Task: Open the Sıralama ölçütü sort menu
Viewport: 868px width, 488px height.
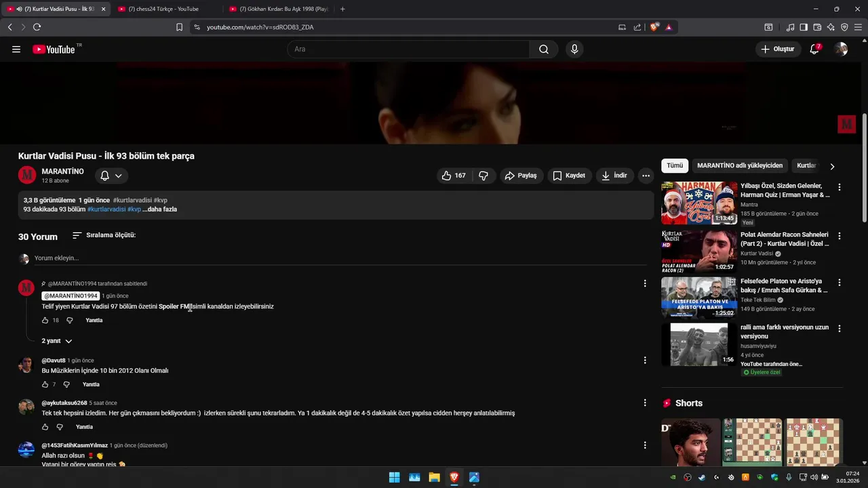Action: click(x=104, y=235)
